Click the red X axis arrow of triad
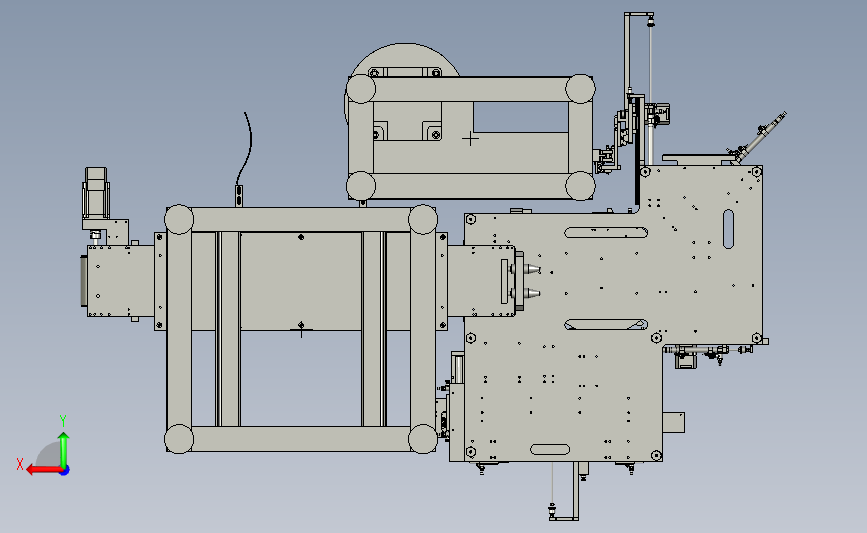867x533 pixels. (44, 470)
